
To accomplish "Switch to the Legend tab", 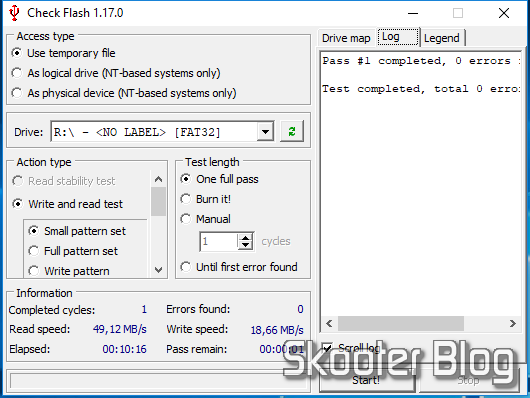I will (441, 38).
